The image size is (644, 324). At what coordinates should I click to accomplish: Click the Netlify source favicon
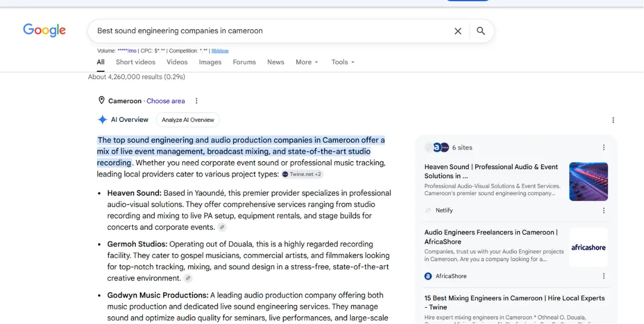tap(428, 210)
